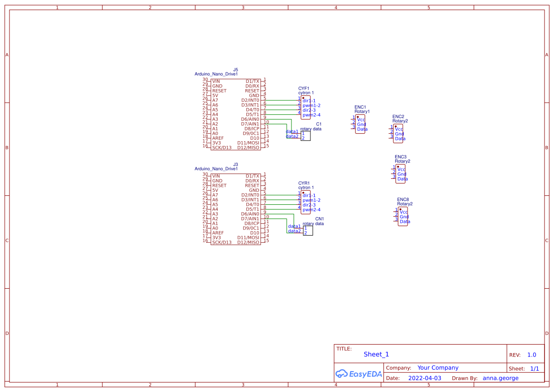This screenshot has width=554, height=392.
Task: Click the anna.george Drawn By text
Action: tap(501, 378)
